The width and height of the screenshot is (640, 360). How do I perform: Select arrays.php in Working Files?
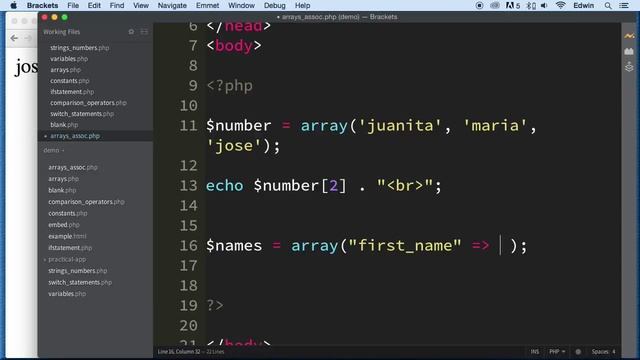tap(65, 70)
